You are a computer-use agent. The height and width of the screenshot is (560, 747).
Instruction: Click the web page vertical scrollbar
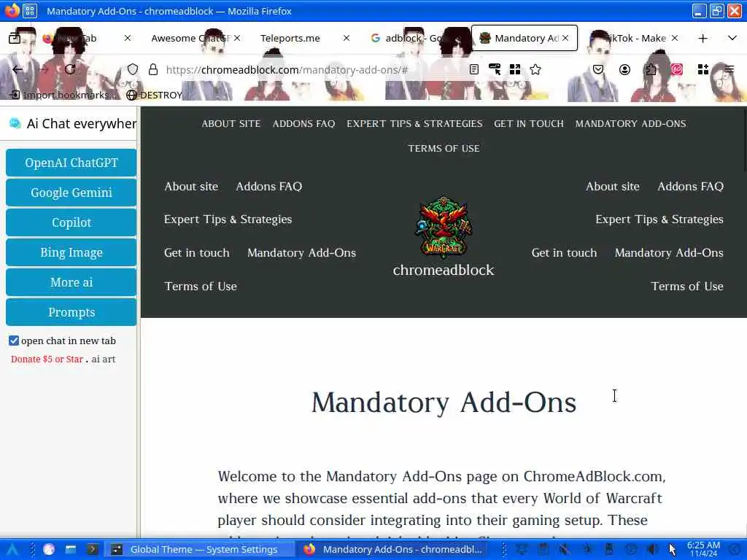[x=744, y=139]
